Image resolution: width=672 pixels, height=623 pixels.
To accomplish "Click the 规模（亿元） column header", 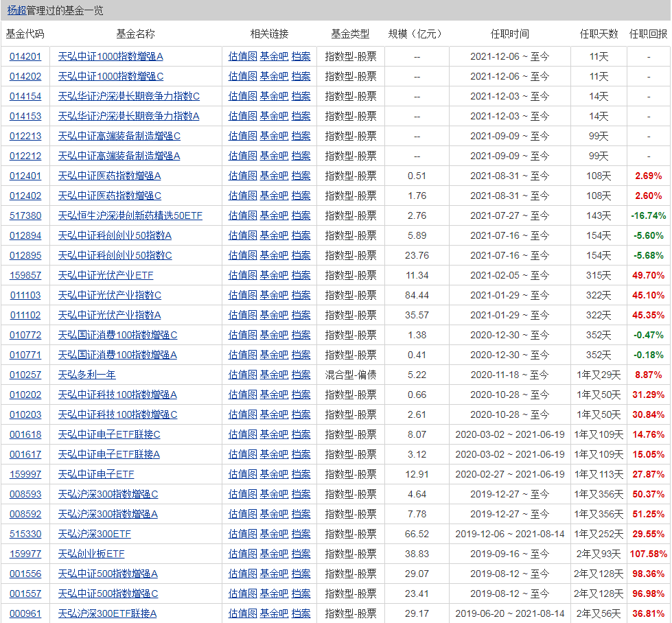I will 415,34.
